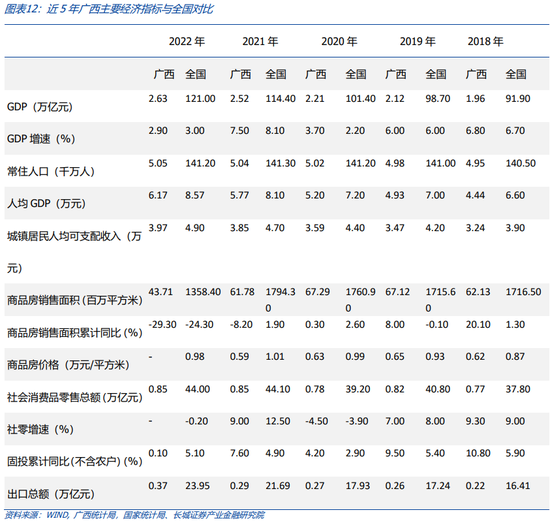This screenshot has height=523, width=550.
Task: Click the export value '16.41'
Action: point(518,486)
